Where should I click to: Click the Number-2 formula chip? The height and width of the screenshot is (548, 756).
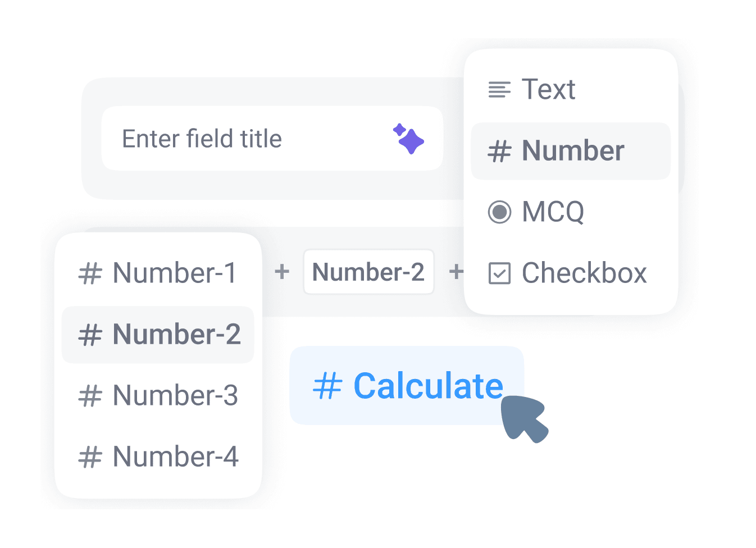click(368, 272)
